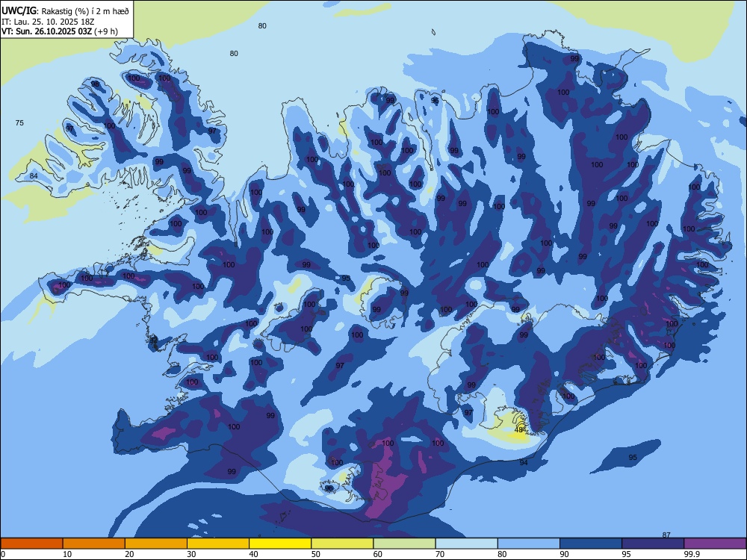Click the '94' humidity value on the map
The height and width of the screenshot is (560, 747).
click(x=524, y=462)
